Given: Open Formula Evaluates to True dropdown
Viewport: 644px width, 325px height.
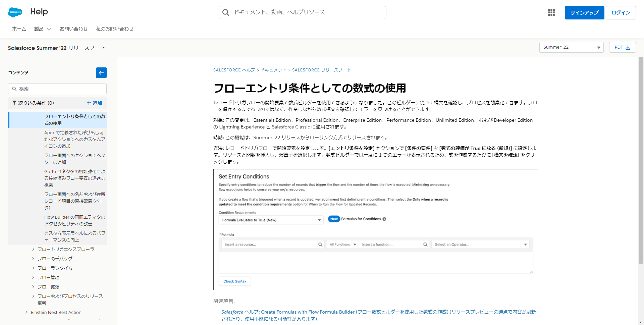Looking at the screenshot, I should click(271, 220).
